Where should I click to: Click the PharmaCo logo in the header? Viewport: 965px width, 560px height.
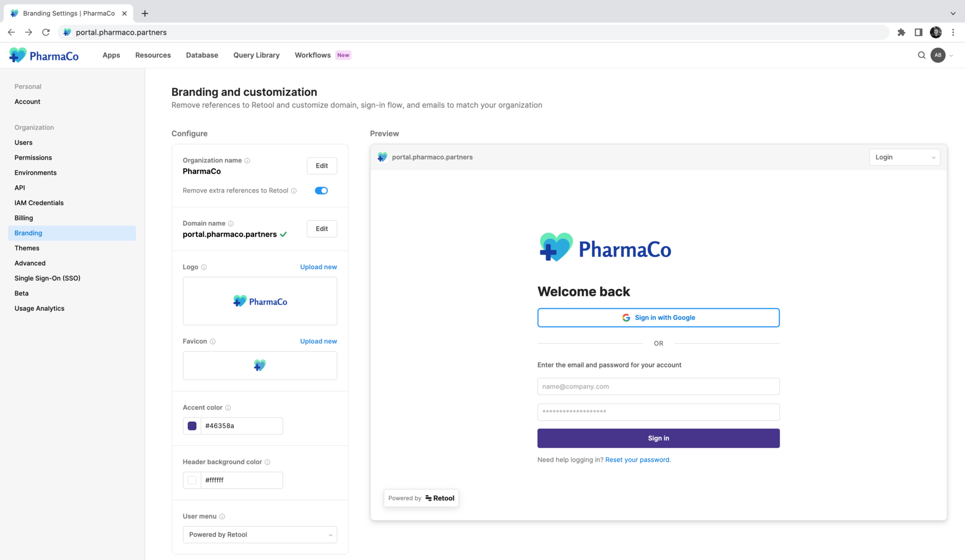coord(44,55)
